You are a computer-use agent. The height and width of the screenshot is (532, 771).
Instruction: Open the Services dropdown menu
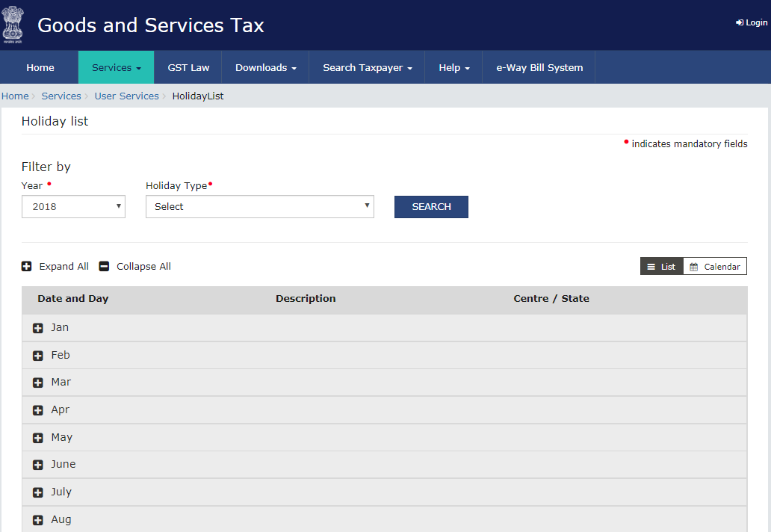pyautogui.click(x=116, y=67)
